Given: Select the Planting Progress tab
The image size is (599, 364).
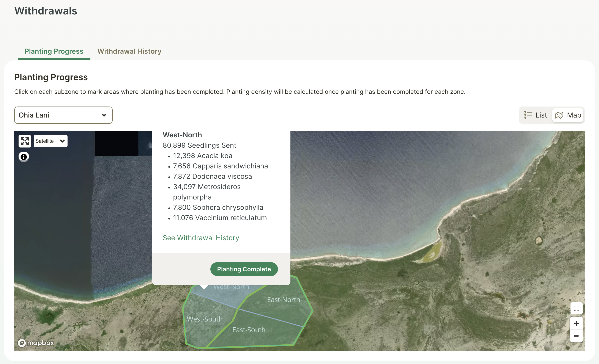Looking at the screenshot, I should tap(54, 51).
